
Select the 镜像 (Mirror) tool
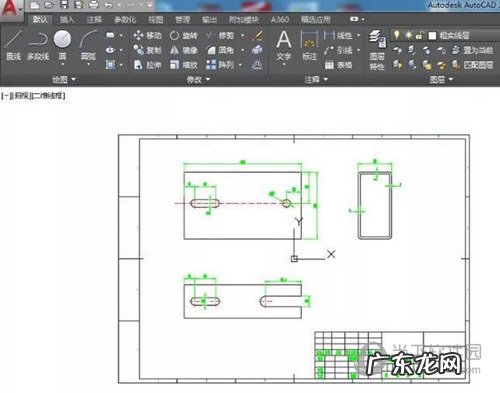(183, 50)
